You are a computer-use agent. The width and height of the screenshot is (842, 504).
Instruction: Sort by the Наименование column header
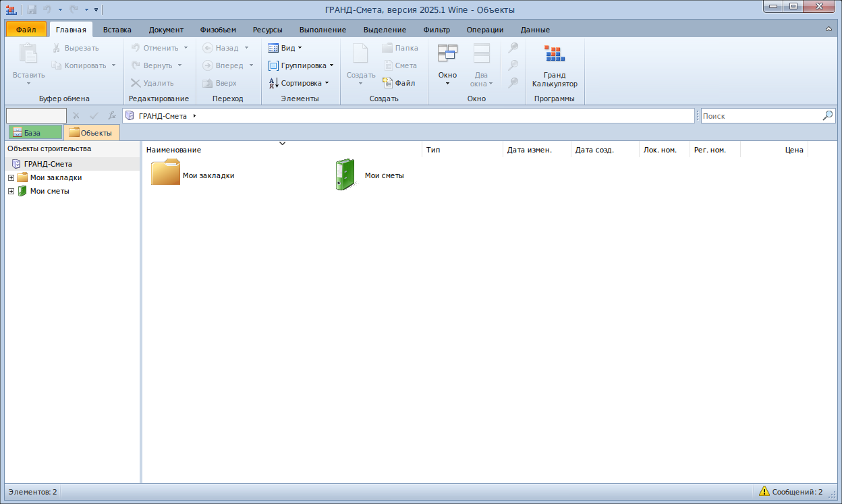coord(282,150)
